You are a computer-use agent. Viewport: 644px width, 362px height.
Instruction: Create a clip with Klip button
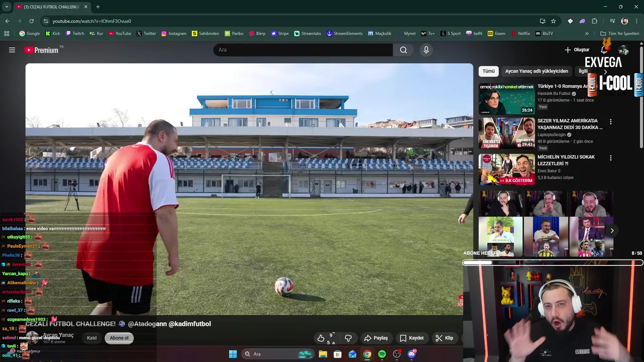pos(444,338)
